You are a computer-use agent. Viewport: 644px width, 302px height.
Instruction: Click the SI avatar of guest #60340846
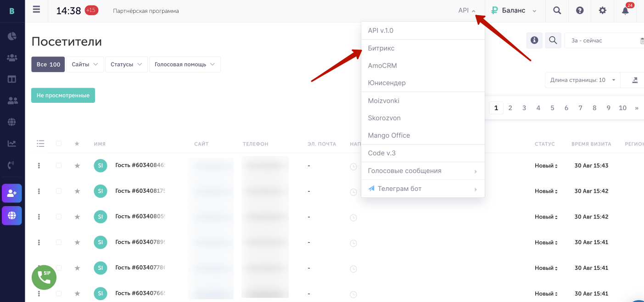tap(101, 166)
